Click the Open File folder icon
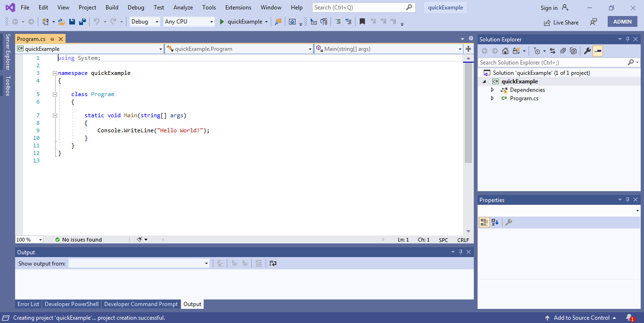644x323 pixels. [x=61, y=22]
